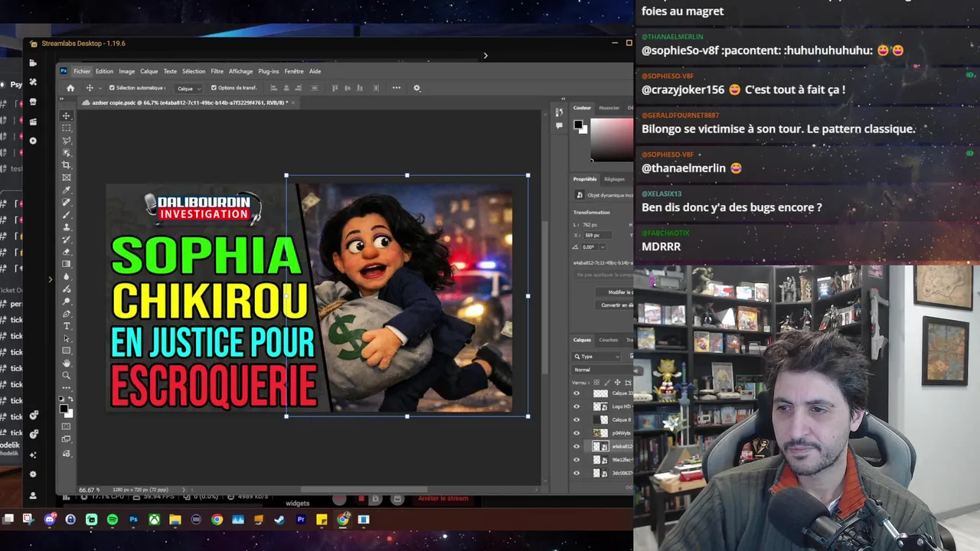Click the Modifier le contenu button

pos(615,292)
